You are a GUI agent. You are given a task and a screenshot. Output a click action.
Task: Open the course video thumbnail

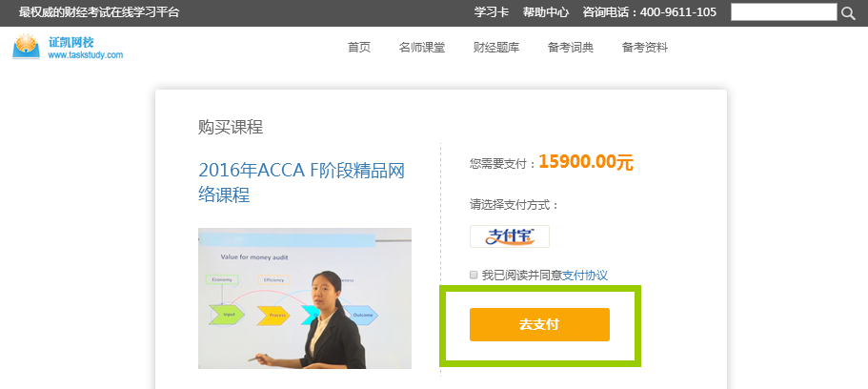[305, 298]
